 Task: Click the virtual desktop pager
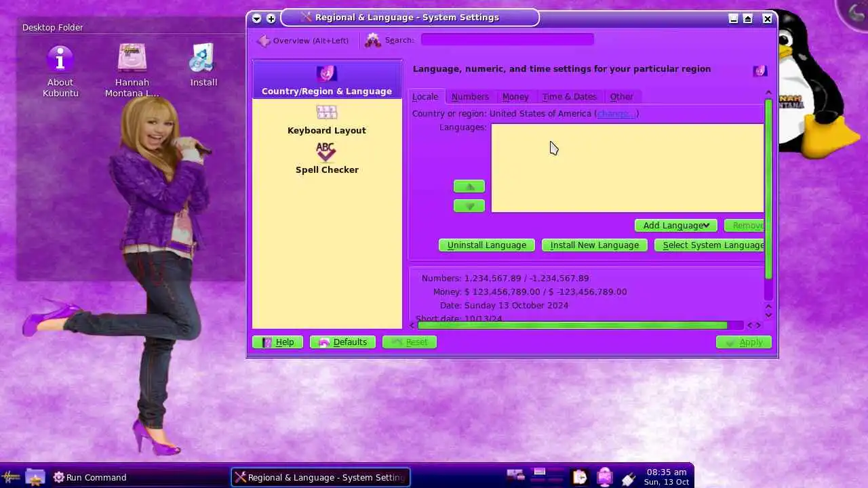549,477
